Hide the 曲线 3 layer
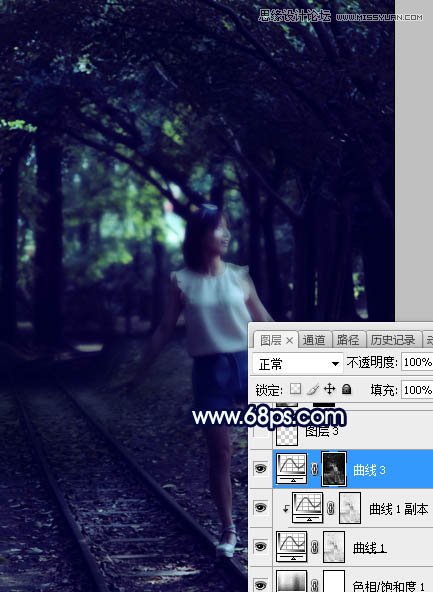The width and height of the screenshot is (433, 592). pos(260,469)
